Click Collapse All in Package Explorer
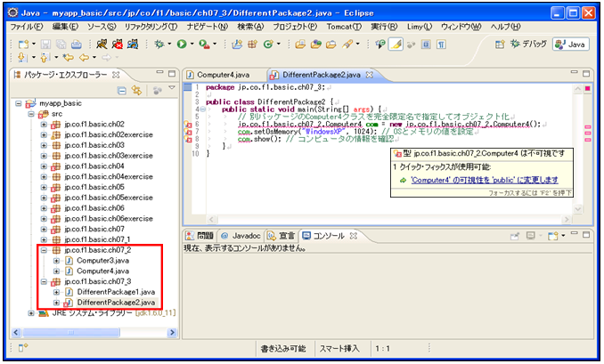Screen dimensions: 604x364 [x=122, y=90]
